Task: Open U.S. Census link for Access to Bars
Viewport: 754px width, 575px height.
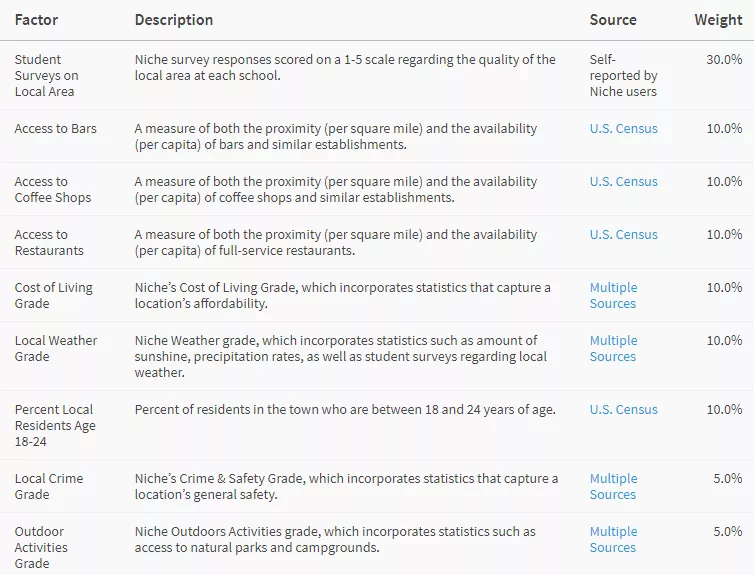Action: coord(623,128)
